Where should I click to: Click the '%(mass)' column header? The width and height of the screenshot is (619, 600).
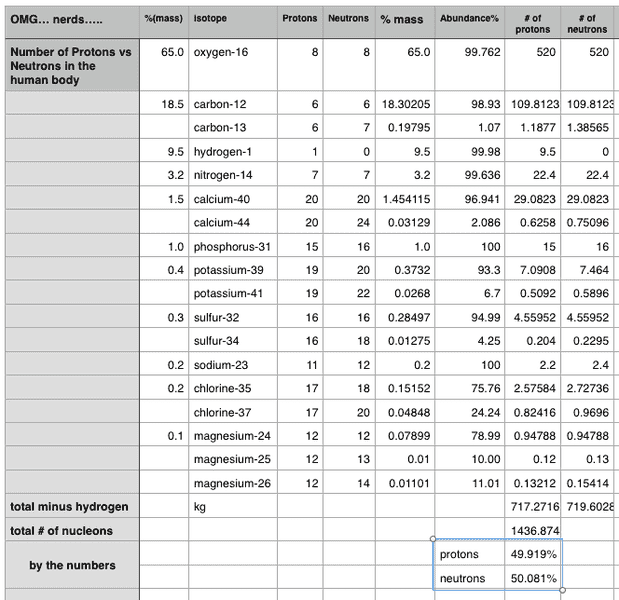[x=164, y=22]
